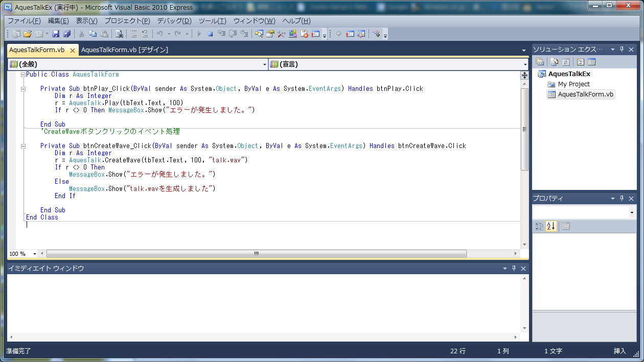644x362 pixels.
Task: Click the Copy toolbar icon
Action: [x=93, y=34]
